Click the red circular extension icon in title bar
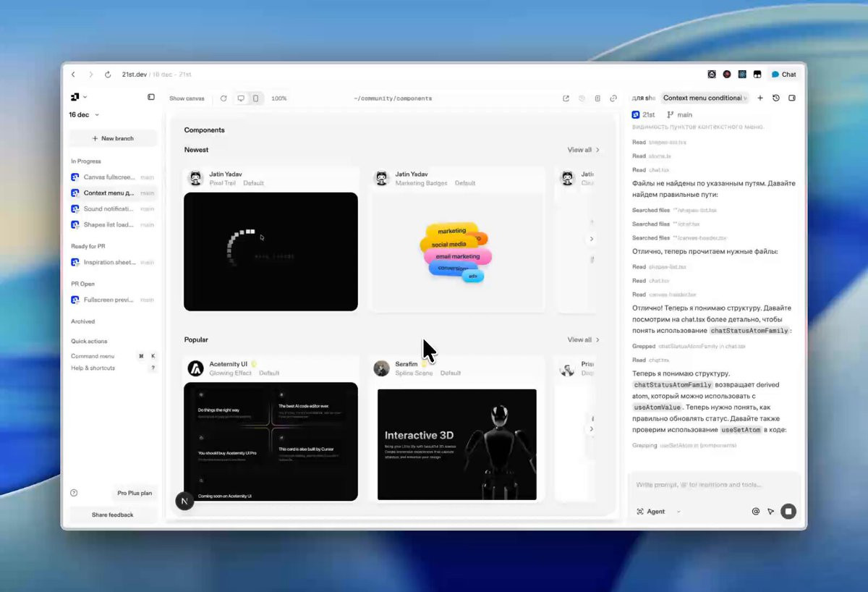The height and width of the screenshot is (592, 868). tap(727, 75)
